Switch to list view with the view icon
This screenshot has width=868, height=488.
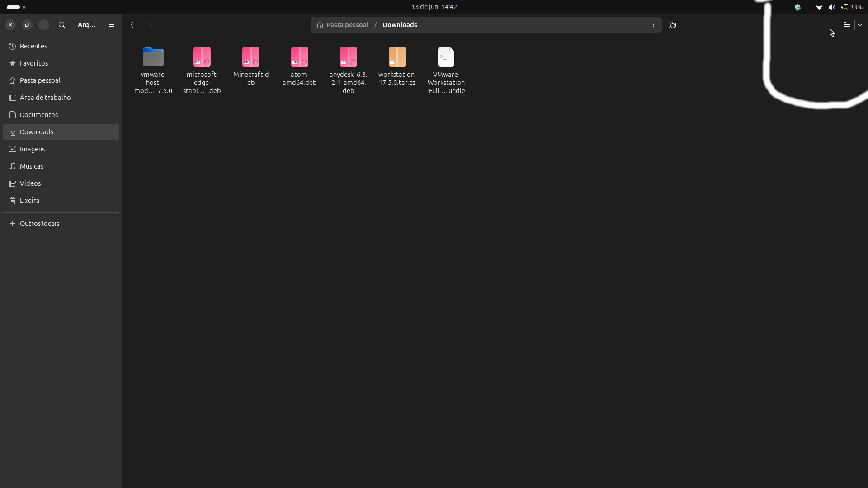(x=847, y=25)
